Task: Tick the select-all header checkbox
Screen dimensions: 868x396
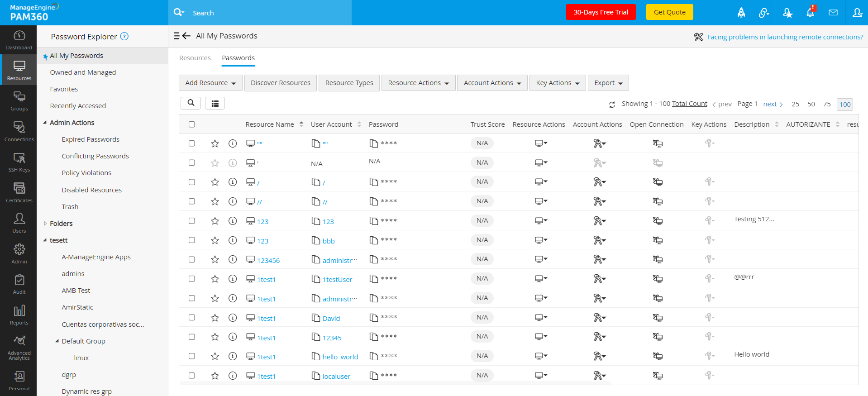Action: (192, 124)
